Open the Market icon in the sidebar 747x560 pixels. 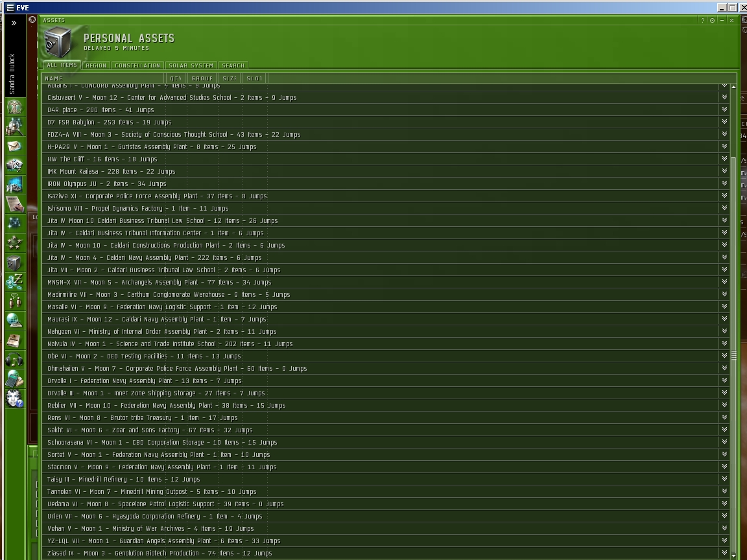(x=14, y=185)
